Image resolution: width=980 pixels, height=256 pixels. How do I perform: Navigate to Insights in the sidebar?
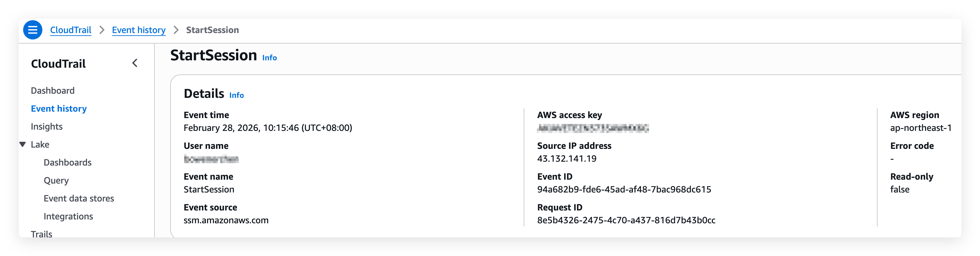(47, 126)
